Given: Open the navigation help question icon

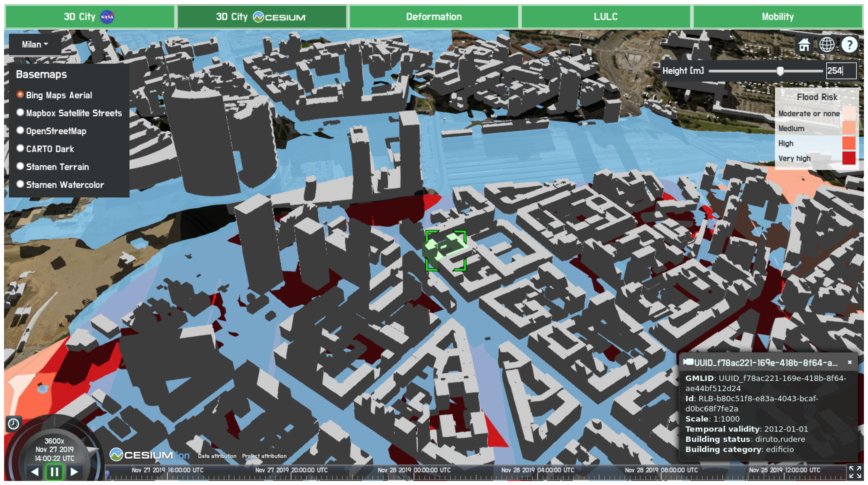Looking at the screenshot, I should coord(849,45).
